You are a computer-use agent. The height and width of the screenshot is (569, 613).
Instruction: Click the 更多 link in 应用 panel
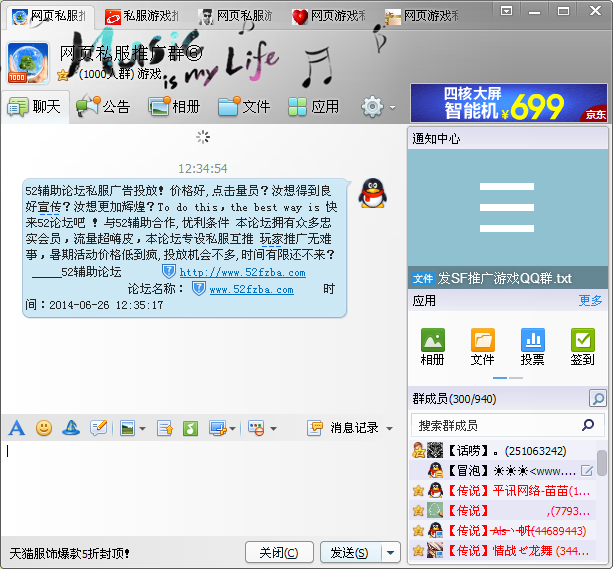(x=590, y=301)
